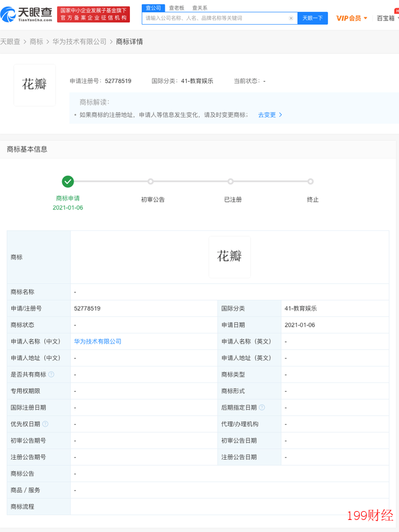
Task: Click the 去变更 link
Action: pos(267,115)
